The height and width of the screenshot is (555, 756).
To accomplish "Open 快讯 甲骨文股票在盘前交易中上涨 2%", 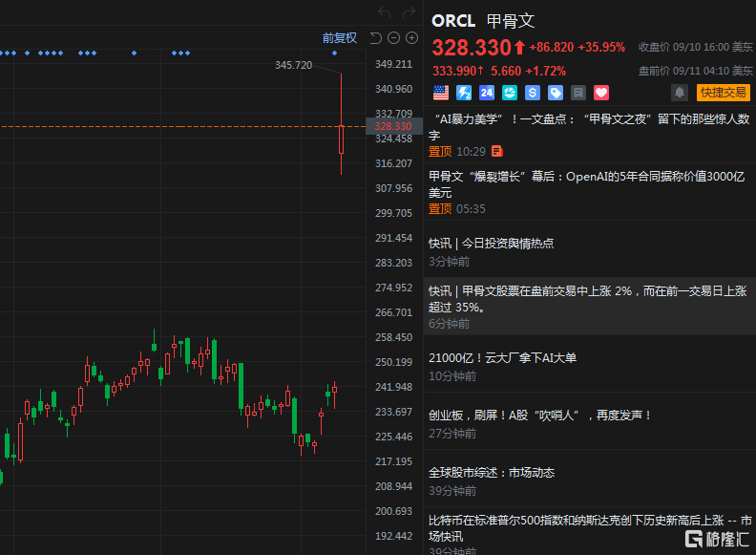I will tap(590, 307).
